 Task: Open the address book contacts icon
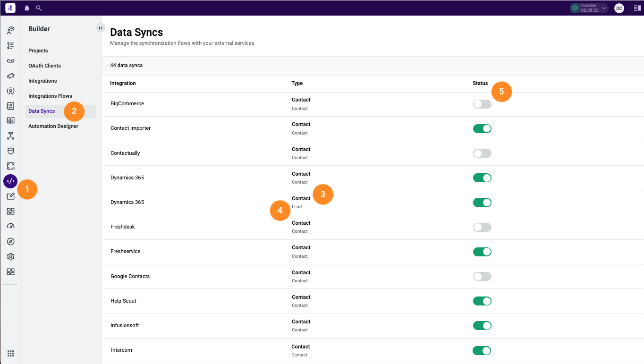click(10, 106)
